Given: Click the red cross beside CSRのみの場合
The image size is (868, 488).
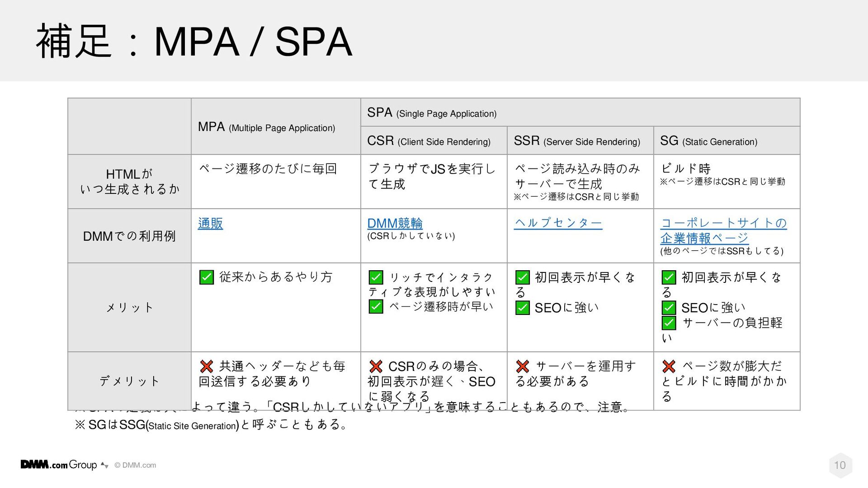Looking at the screenshot, I should point(376,366).
